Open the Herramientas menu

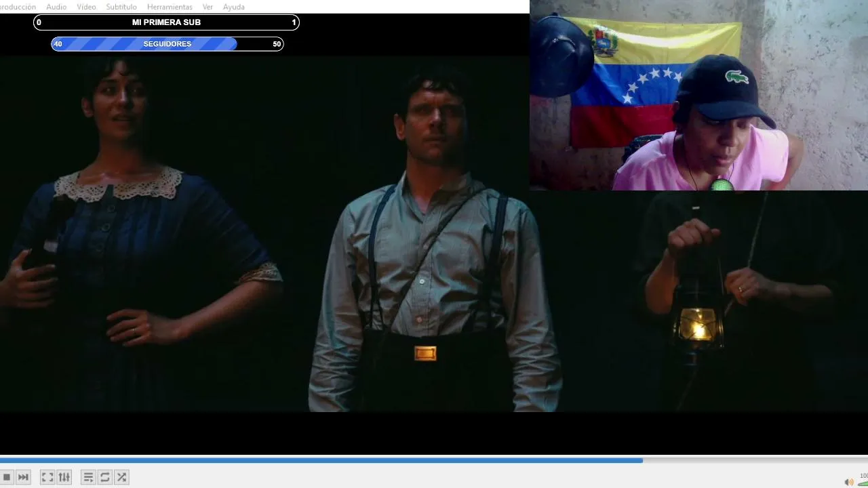[170, 7]
